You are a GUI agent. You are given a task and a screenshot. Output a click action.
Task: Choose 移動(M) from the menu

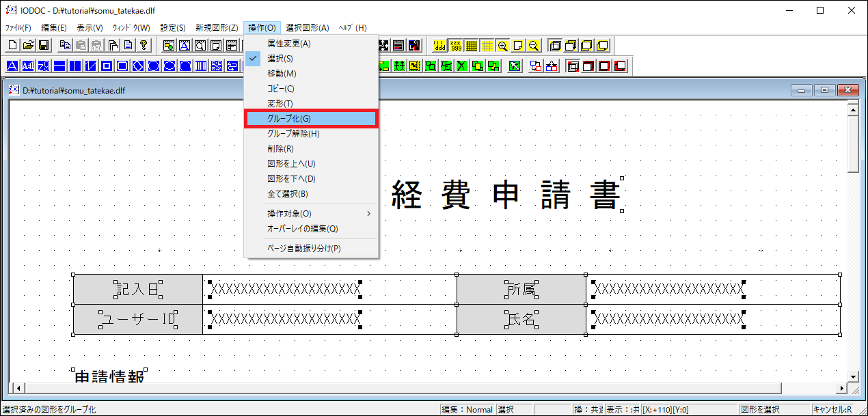311,74
